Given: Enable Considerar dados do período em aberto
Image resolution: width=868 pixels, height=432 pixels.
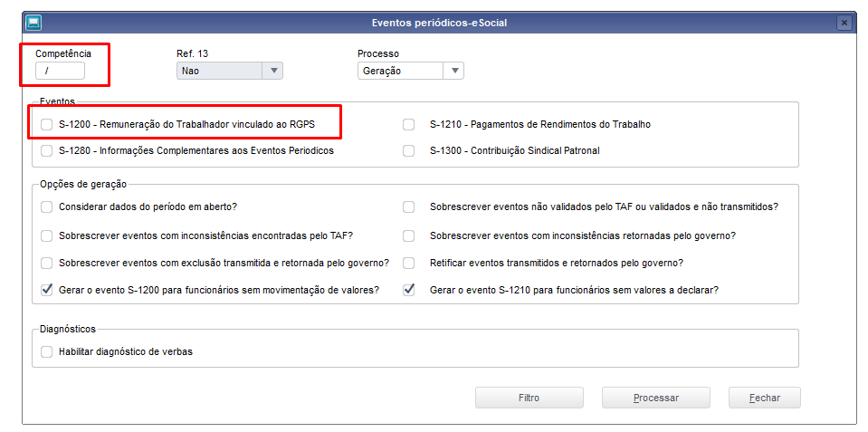Looking at the screenshot, I should point(46,207).
